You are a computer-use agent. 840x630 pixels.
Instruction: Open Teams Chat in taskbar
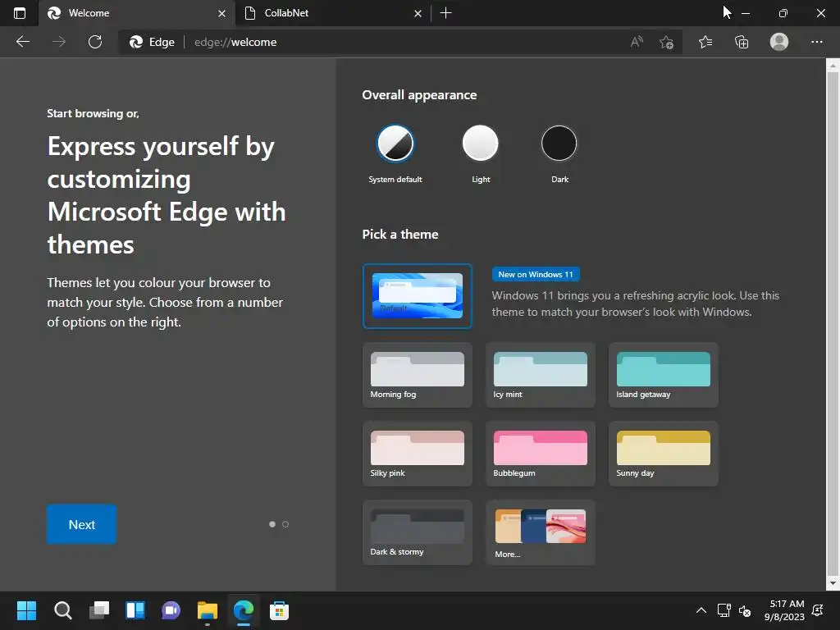[x=171, y=610]
